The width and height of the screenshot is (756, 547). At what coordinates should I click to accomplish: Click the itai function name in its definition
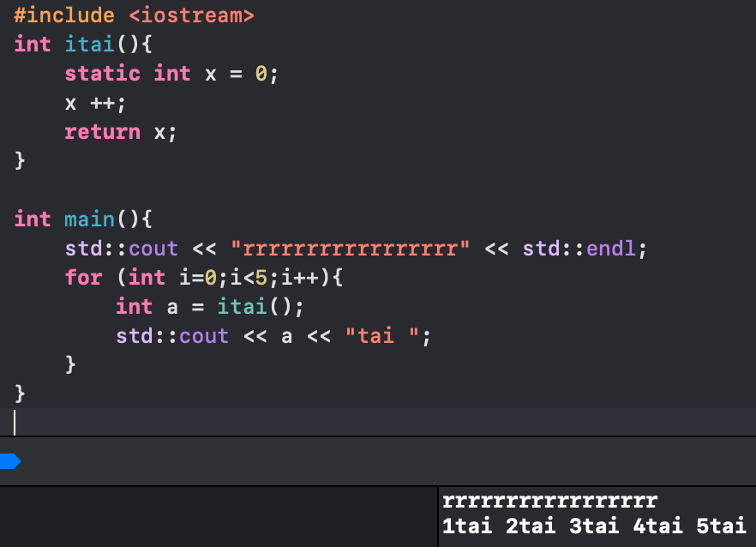click(x=89, y=45)
